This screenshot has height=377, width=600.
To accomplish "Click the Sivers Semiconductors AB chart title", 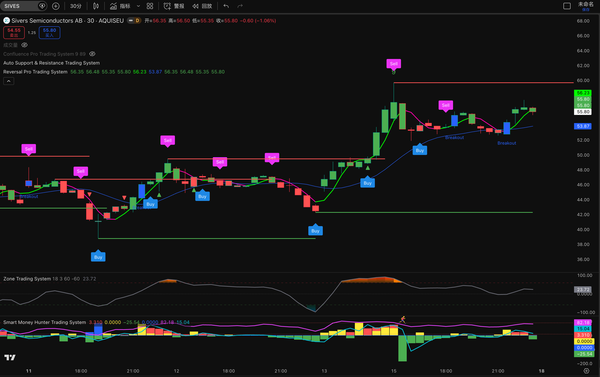I will click(67, 21).
